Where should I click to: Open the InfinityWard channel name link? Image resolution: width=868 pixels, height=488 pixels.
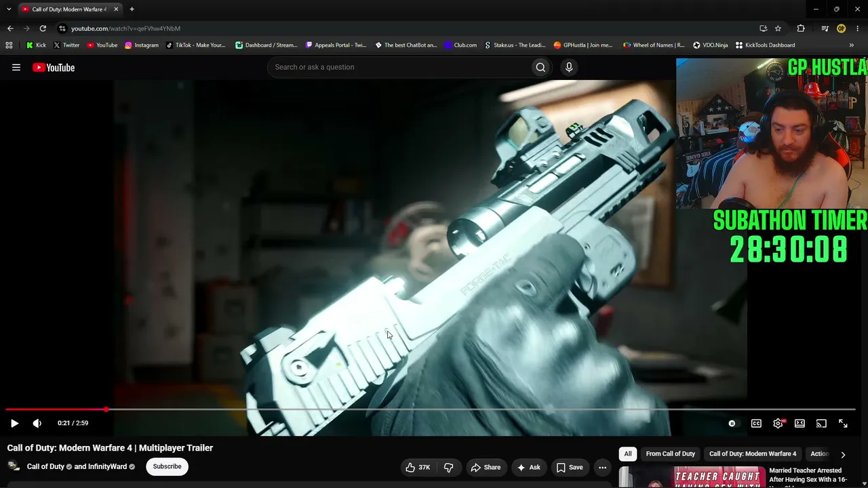(108, 467)
